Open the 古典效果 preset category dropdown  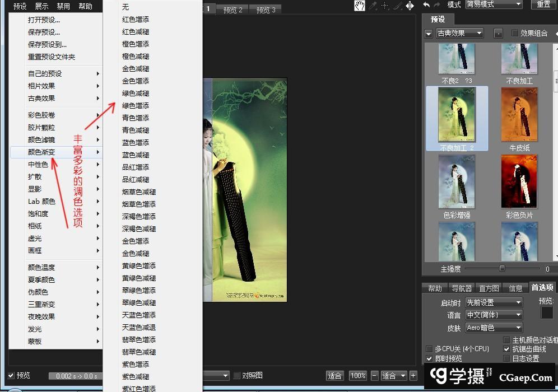pyautogui.click(x=459, y=34)
